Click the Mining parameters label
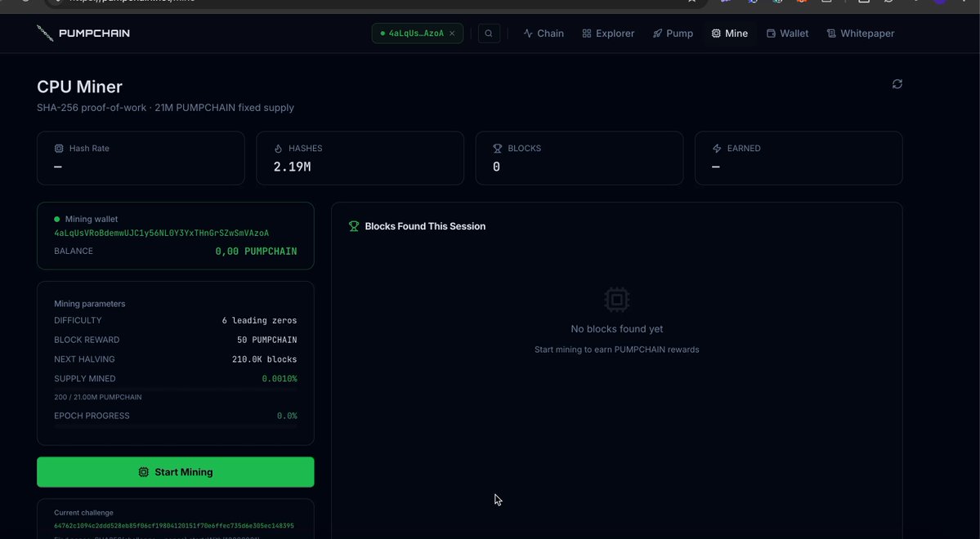This screenshot has width=980, height=539. 89,304
